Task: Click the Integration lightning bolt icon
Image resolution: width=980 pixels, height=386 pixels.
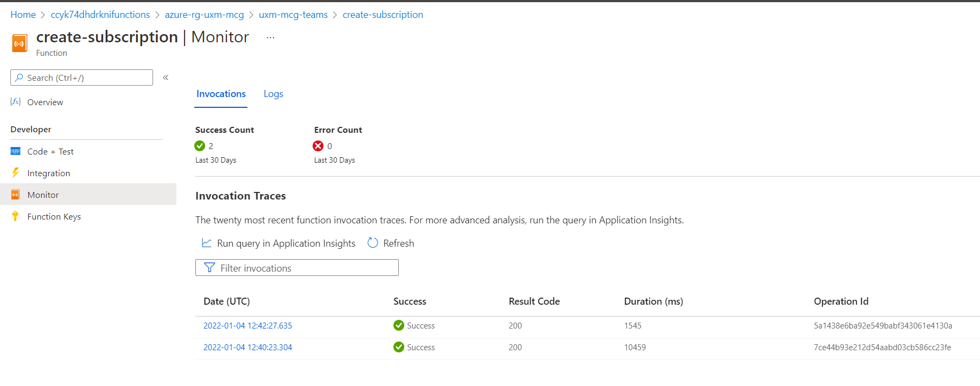Action: click(x=16, y=173)
